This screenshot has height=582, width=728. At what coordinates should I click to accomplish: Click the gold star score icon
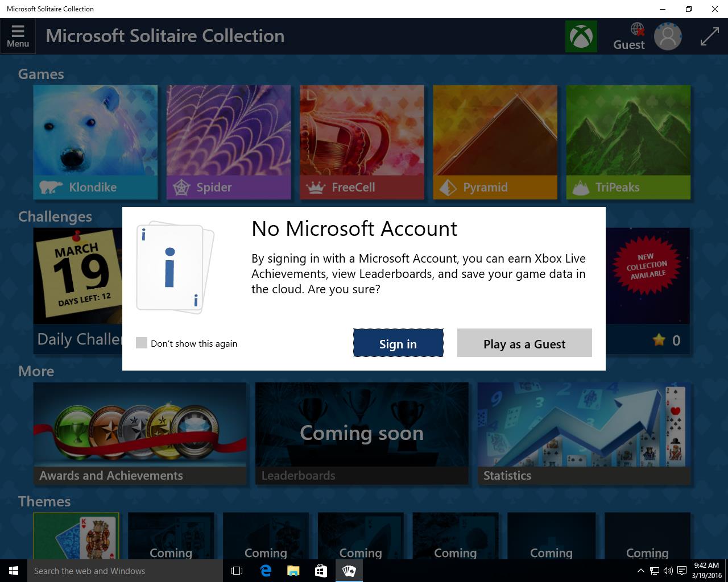pyautogui.click(x=659, y=340)
